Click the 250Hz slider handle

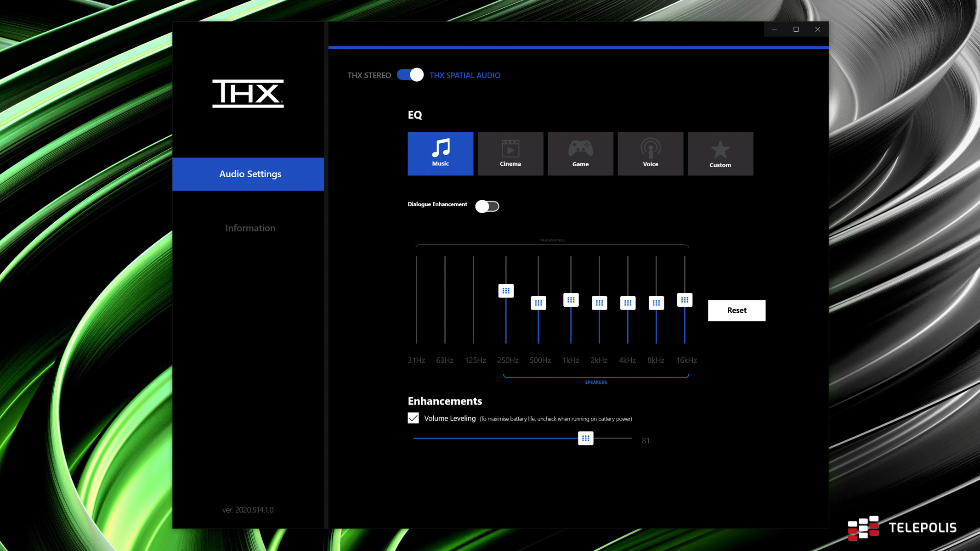(x=505, y=291)
